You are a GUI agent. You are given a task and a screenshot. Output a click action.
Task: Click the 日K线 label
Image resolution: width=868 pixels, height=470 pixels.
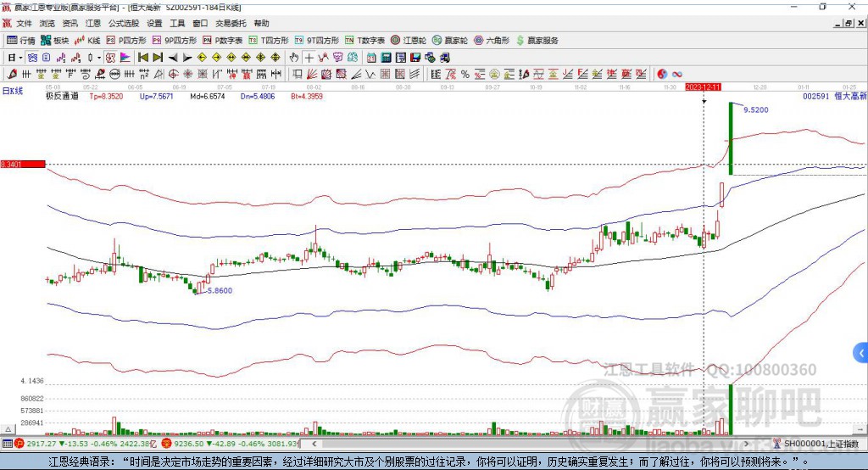[x=13, y=91]
